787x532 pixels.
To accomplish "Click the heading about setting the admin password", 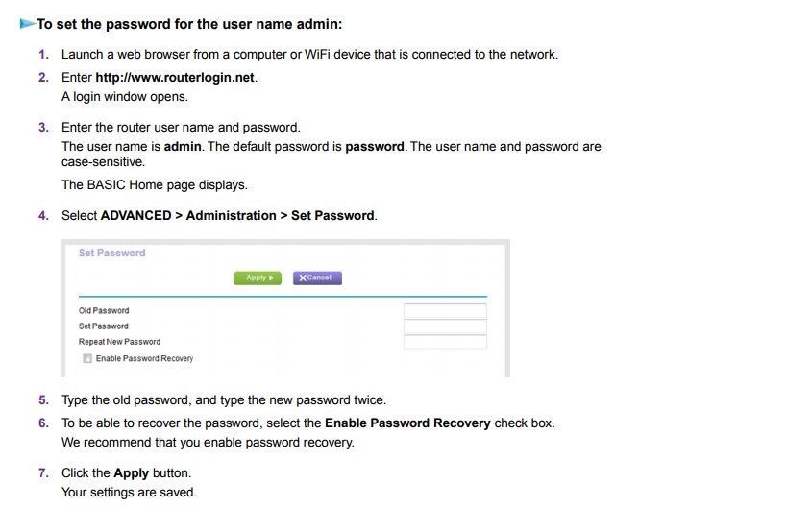I will tap(189, 23).
